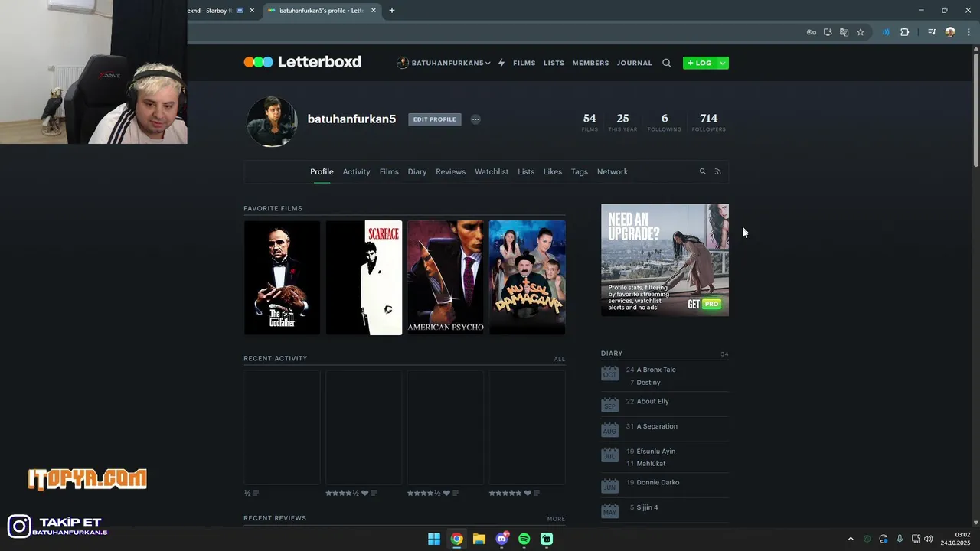Switch to the profile Lists tab
This screenshot has height=551, width=980.
tap(526, 171)
